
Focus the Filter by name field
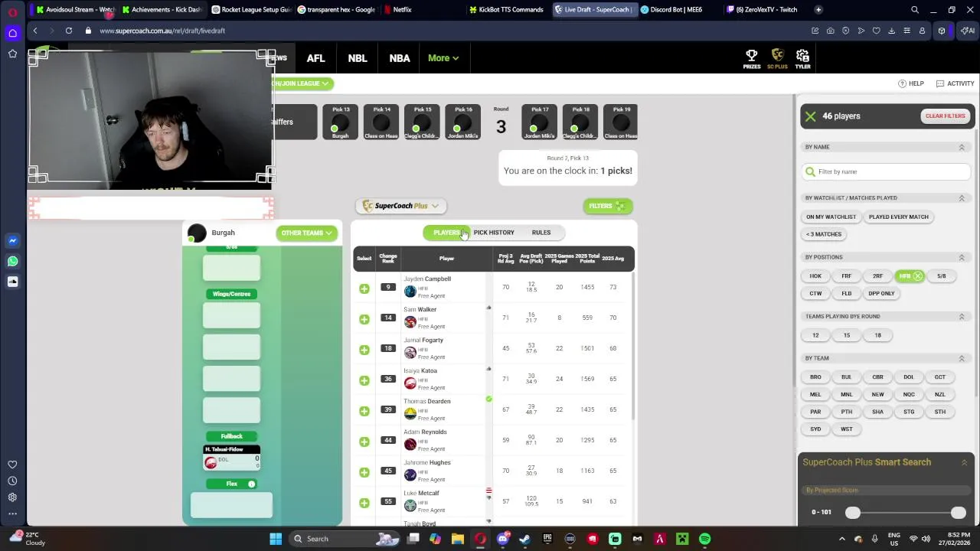coord(887,172)
